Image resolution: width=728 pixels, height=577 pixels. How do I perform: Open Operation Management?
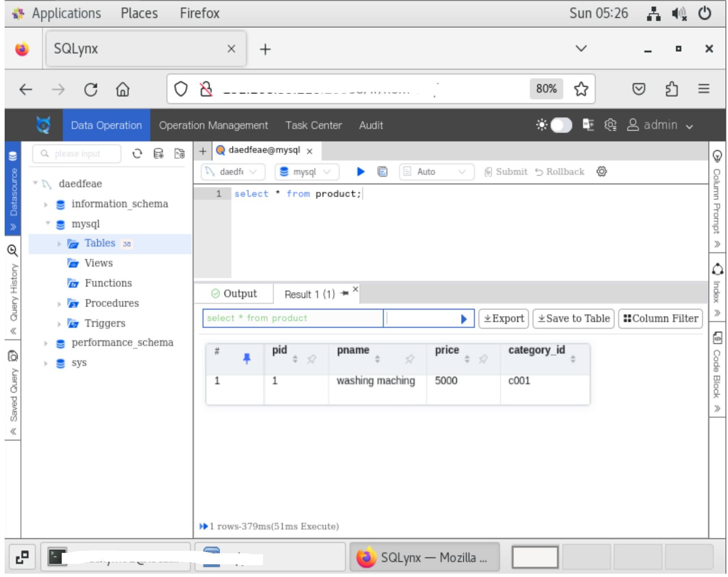click(213, 125)
